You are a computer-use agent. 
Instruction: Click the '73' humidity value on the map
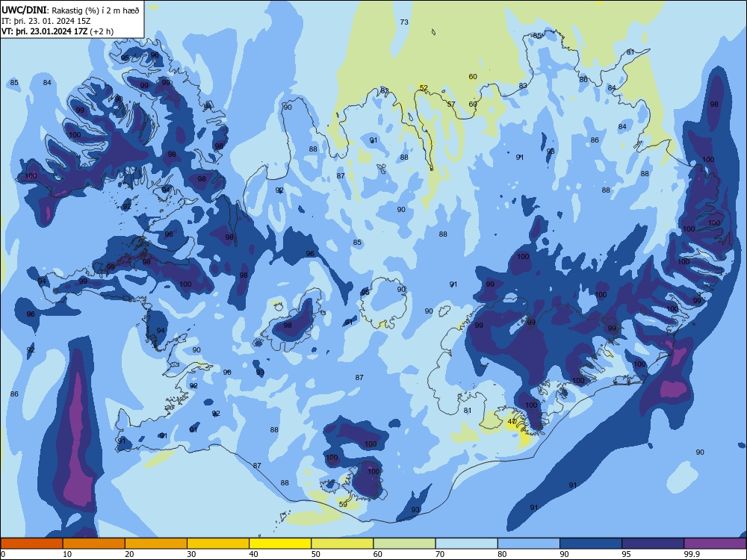coord(404,22)
